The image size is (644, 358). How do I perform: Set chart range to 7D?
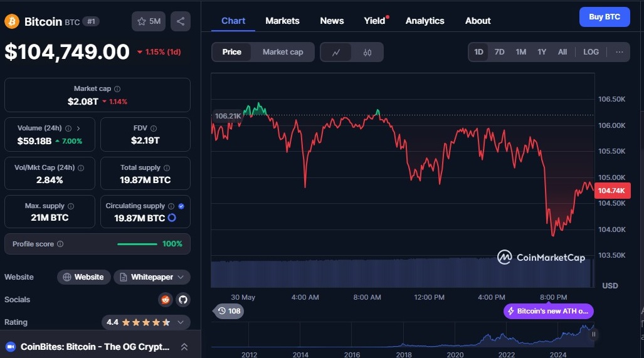(499, 52)
